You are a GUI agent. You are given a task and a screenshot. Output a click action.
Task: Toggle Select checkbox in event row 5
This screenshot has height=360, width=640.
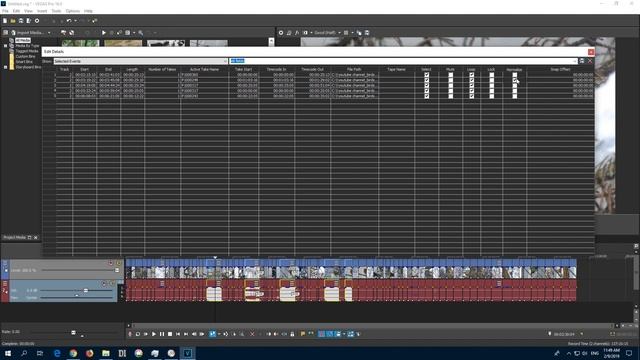[x=427, y=96]
